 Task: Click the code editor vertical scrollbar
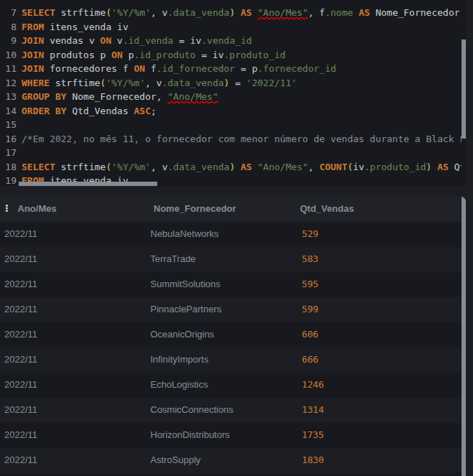point(463,89)
